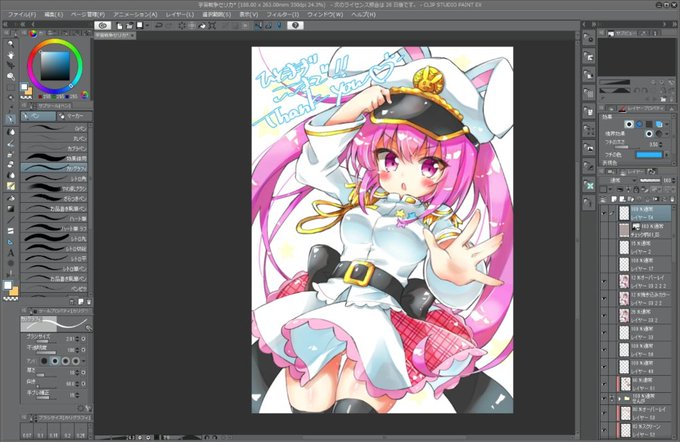The height and width of the screenshot is (442, 680).
Task: Select the border effect icon in layer property
Action: [628, 124]
